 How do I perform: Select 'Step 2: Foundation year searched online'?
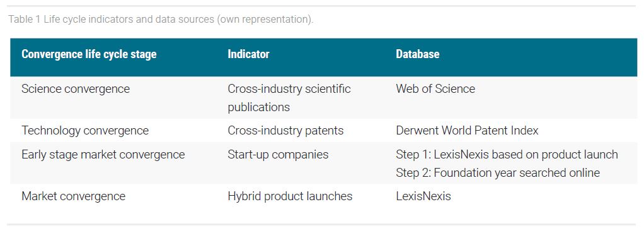[498, 172]
